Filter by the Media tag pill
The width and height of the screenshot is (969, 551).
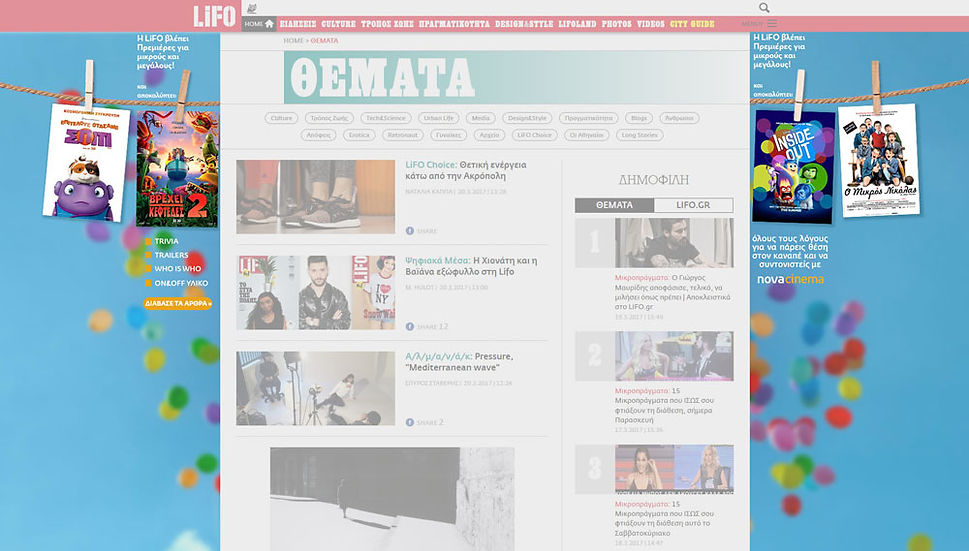point(481,118)
